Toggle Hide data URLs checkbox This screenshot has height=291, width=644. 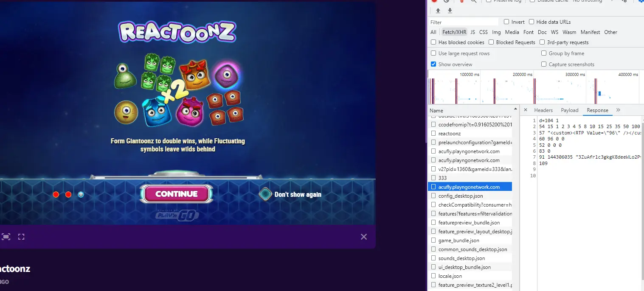(532, 22)
